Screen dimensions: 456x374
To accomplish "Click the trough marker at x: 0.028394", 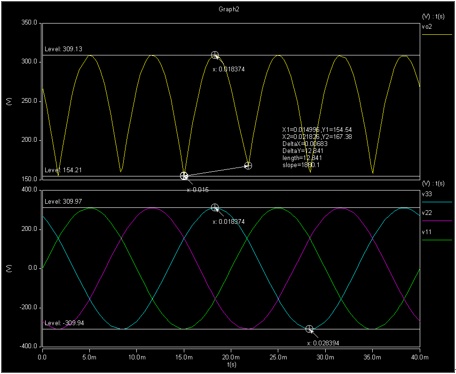I will pos(309,329).
